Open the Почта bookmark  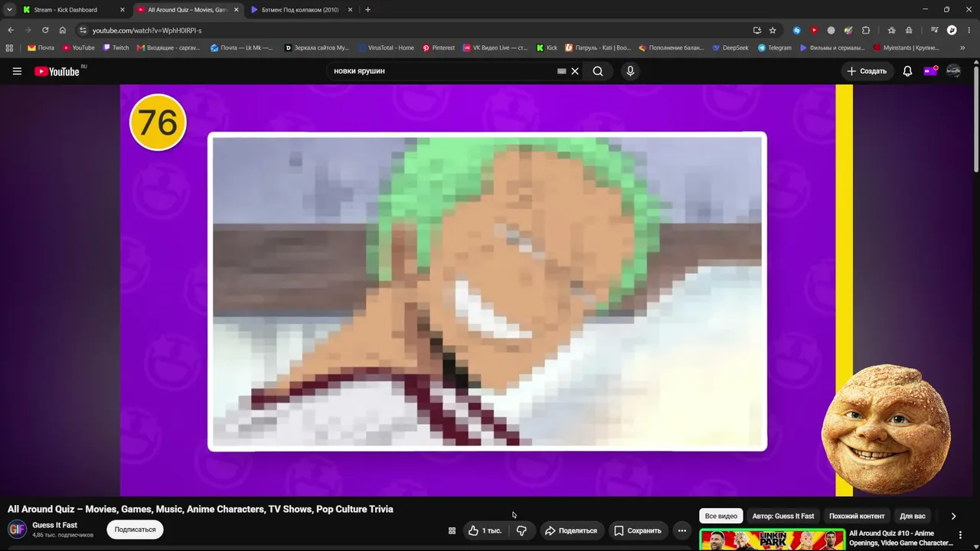point(41,47)
